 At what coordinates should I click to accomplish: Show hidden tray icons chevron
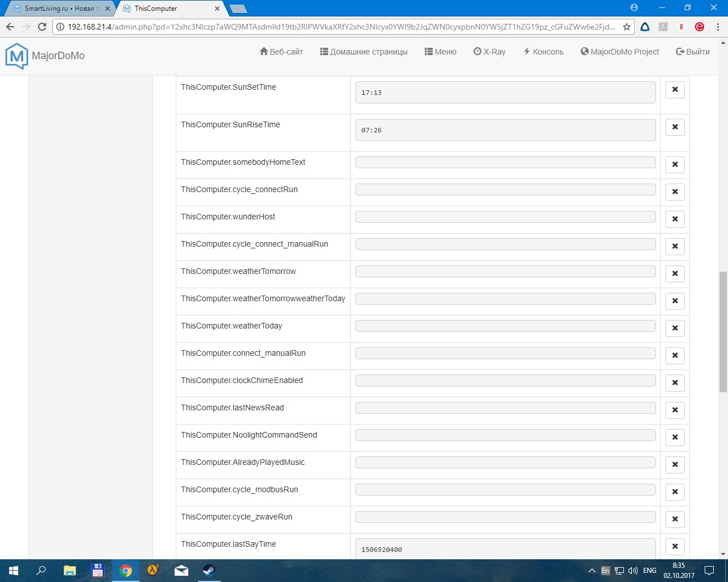click(592, 571)
